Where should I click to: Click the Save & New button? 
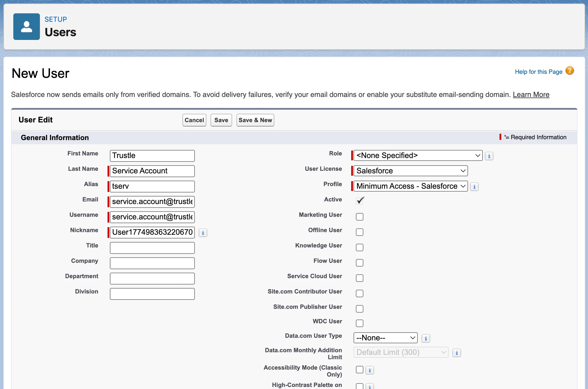click(x=255, y=120)
